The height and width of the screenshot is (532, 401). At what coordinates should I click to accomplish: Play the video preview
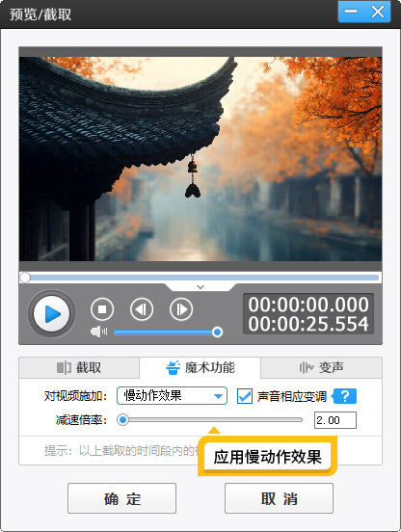[51, 313]
